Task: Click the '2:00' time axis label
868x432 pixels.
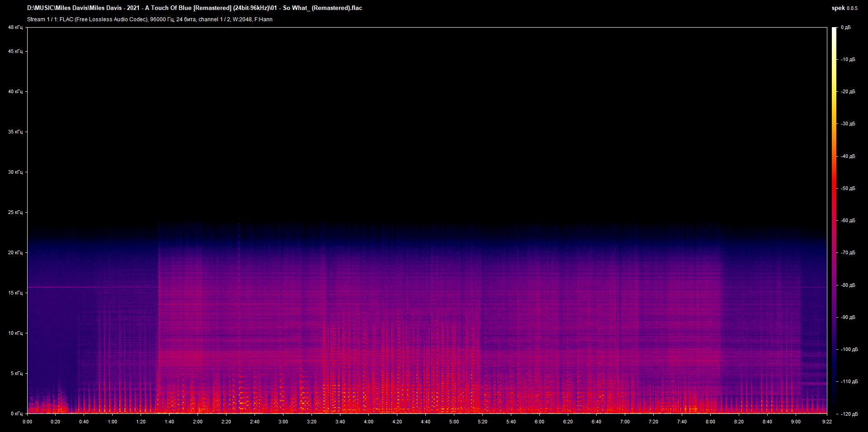Action: coord(198,422)
